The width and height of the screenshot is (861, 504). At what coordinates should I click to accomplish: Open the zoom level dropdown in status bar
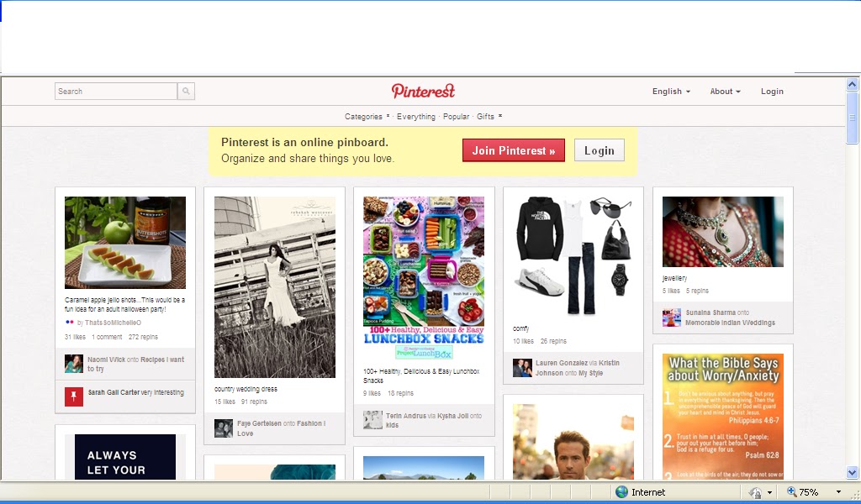837,491
